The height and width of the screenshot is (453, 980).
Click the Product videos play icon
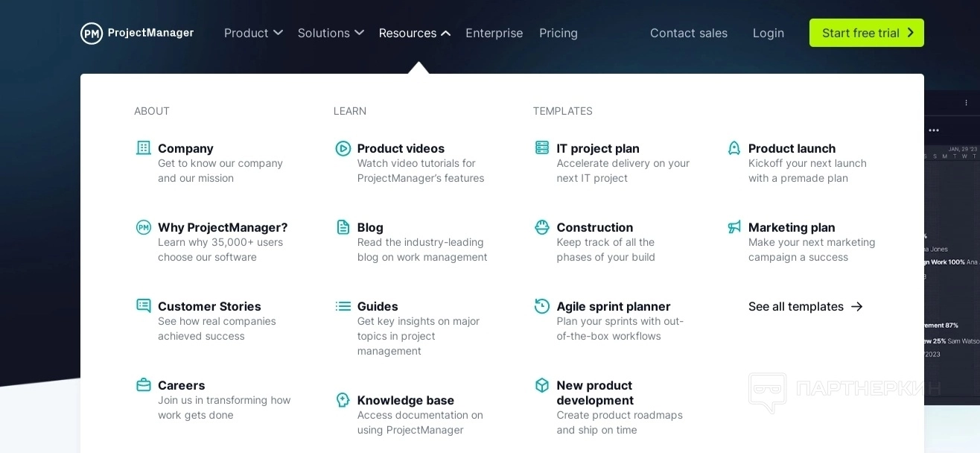pos(343,148)
